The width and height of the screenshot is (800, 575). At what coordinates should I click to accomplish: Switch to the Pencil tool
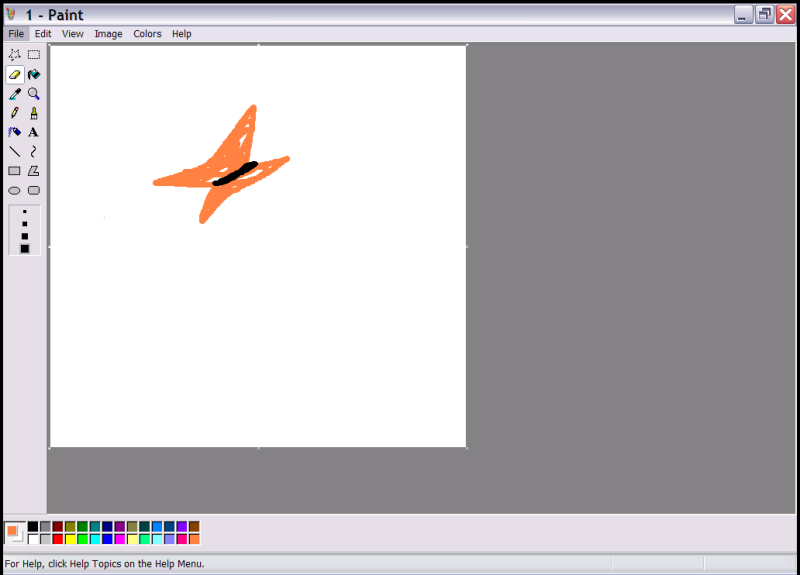coord(15,113)
